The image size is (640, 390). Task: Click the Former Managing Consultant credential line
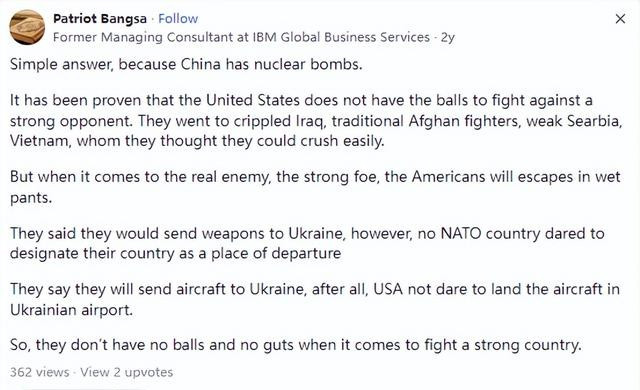(x=241, y=38)
